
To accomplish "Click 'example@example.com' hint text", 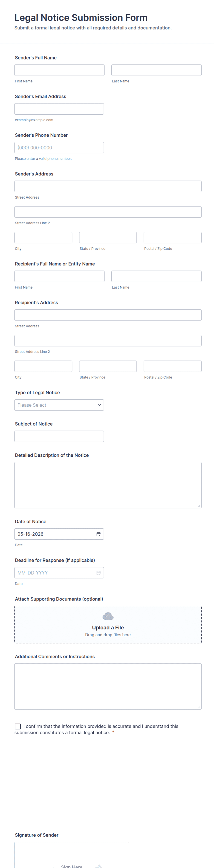I will tap(34, 120).
